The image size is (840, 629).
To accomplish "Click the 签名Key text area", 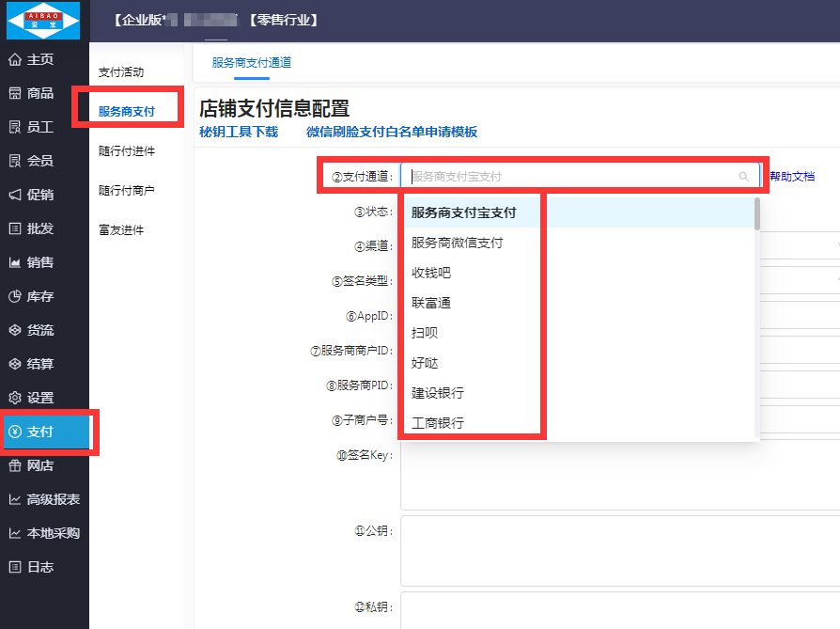I will 620,476.
